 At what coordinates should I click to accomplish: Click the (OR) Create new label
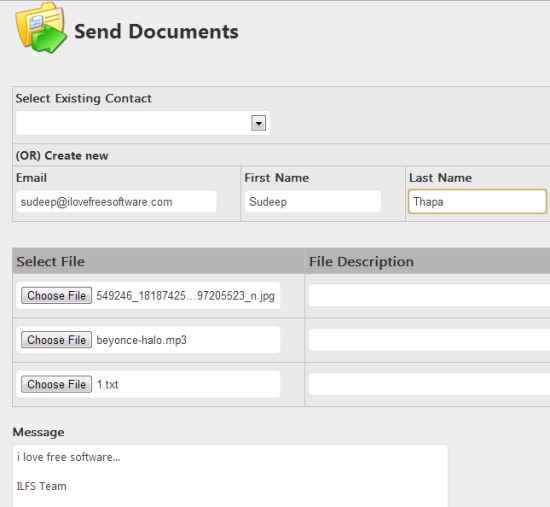[62, 155]
